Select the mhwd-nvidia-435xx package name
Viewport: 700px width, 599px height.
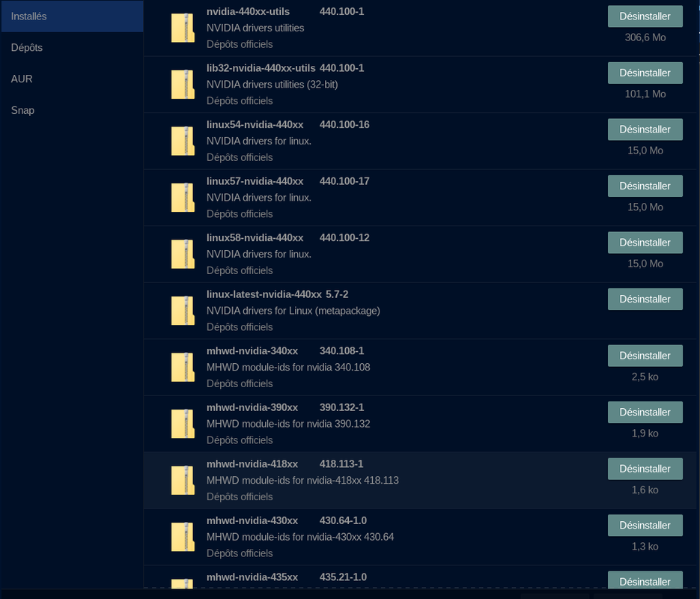point(252,577)
